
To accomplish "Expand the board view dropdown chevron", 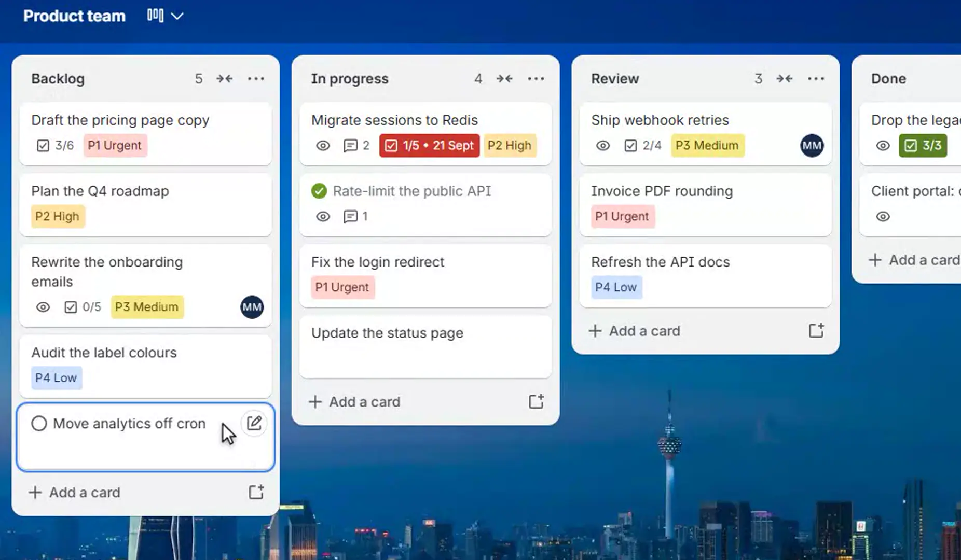I will point(177,16).
